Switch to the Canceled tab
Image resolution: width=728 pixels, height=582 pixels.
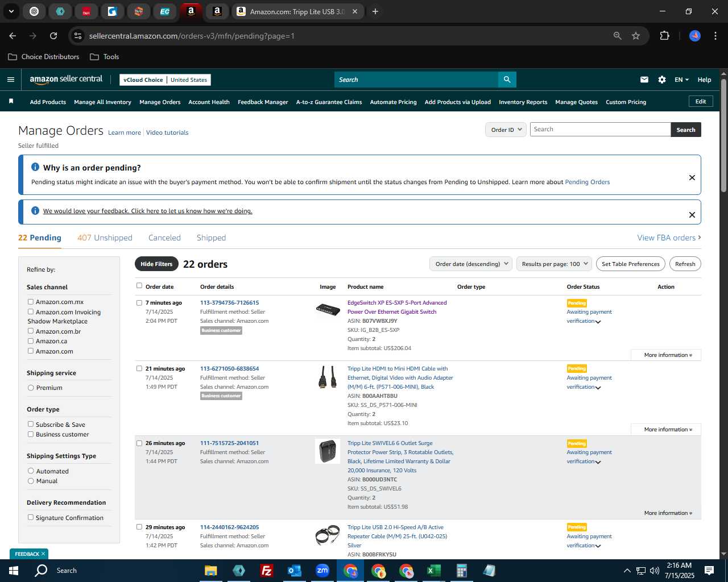(164, 238)
